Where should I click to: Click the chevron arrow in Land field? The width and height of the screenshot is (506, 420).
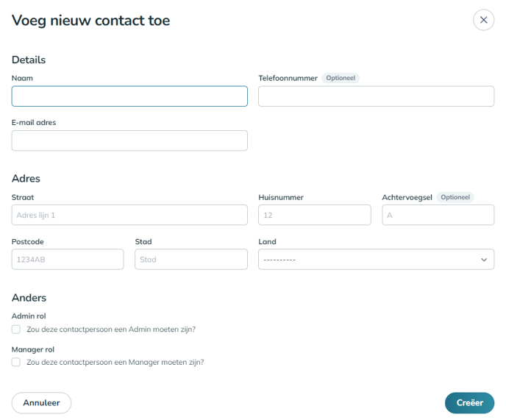(483, 260)
